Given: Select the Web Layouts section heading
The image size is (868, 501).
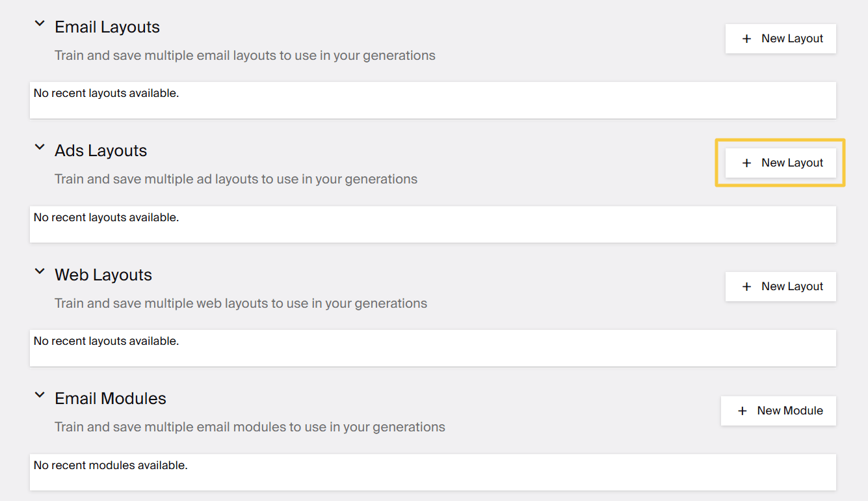Looking at the screenshot, I should pyautogui.click(x=103, y=275).
